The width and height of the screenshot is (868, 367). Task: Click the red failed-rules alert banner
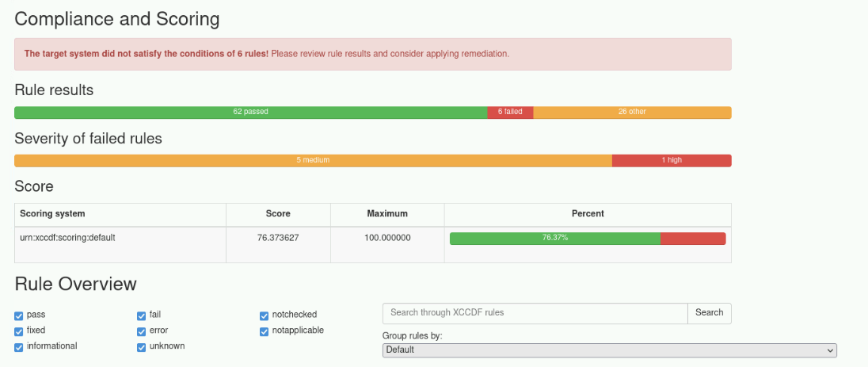372,54
